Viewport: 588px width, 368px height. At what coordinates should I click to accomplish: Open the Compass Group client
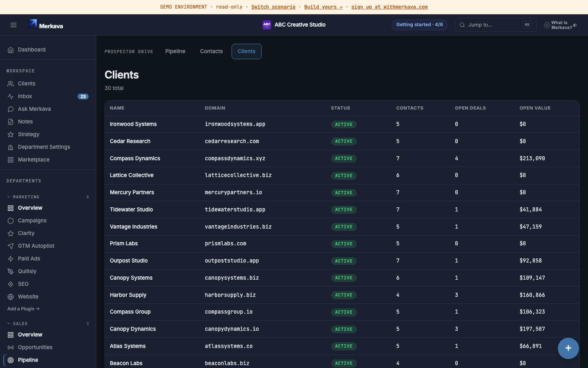[130, 312]
